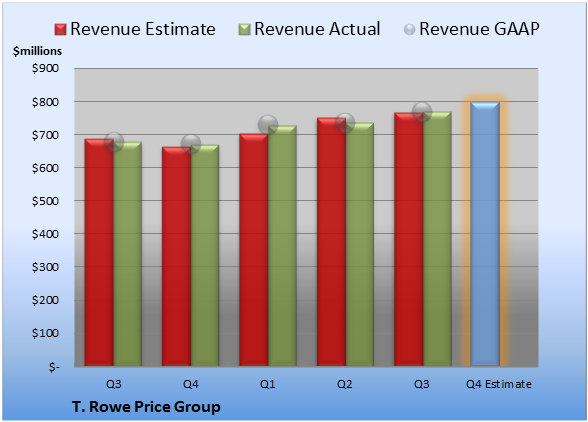Viewport: 588px width, 422px height.
Task: Click the GAAP sphere marker above Q2
Action: pyautogui.click(x=345, y=123)
